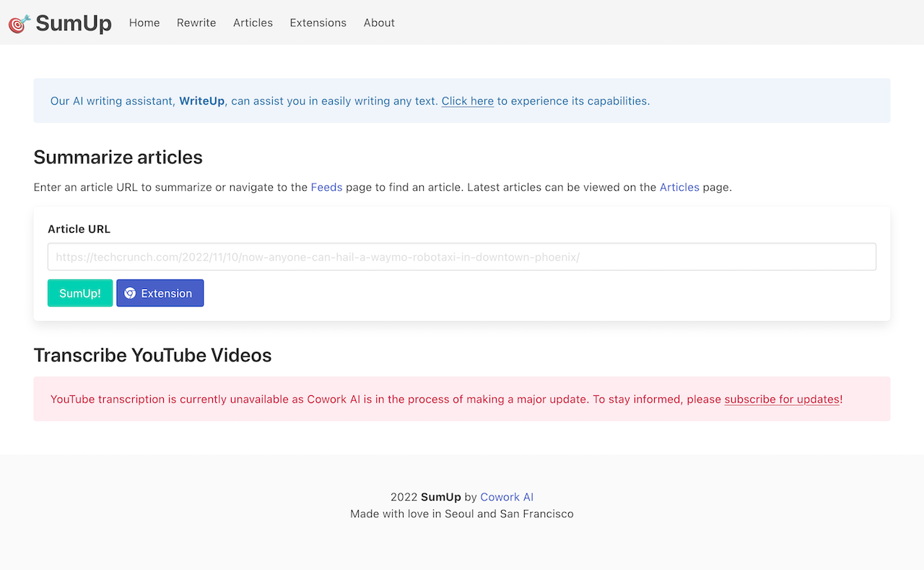This screenshot has width=924, height=570.
Task: Select Articles in the top navigation bar
Action: [x=253, y=23]
